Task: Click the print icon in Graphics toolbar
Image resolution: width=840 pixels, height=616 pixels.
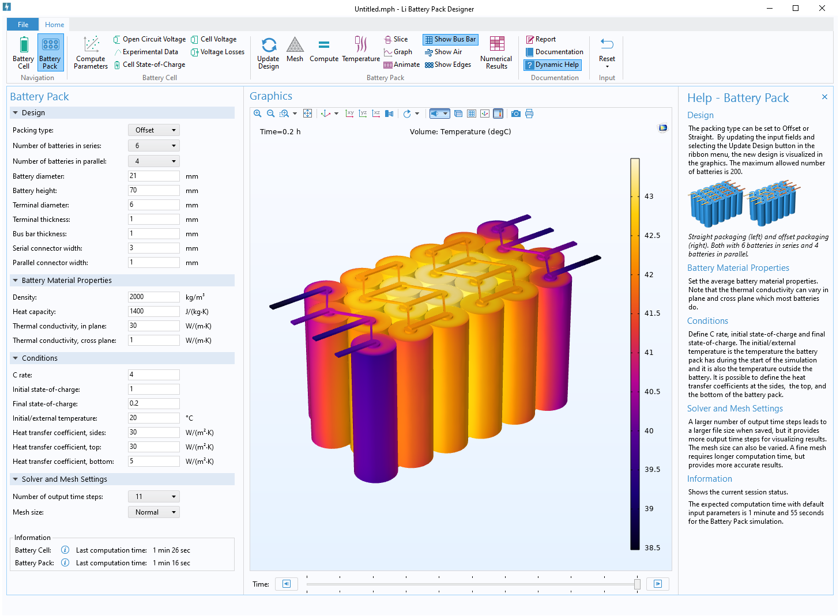Action: point(529,114)
